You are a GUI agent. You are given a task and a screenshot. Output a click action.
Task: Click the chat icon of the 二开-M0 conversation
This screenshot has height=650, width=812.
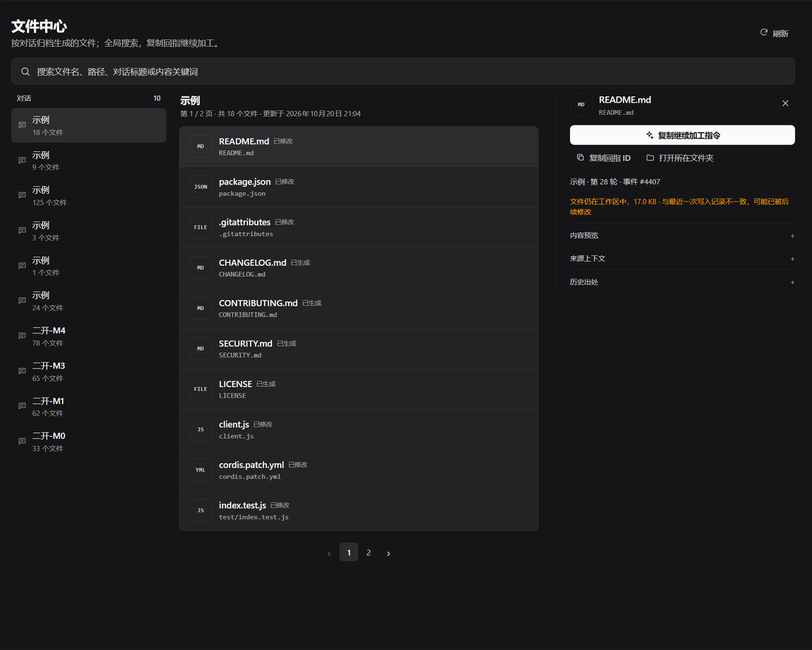[x=22, y=441]
